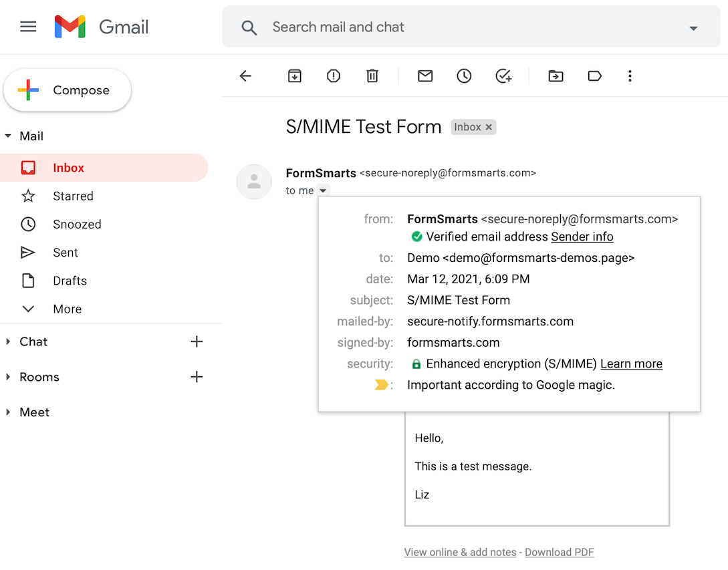Click the email subject 'S/MIME Test Form' heading
The height and width of the screenshot is (570, 728).
364,127
